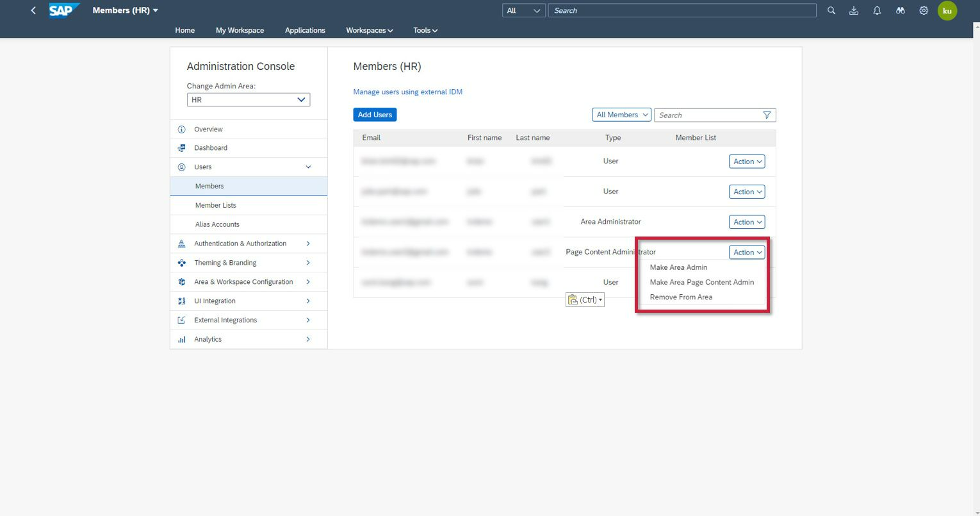Expand the Analytics chevron

coord(308,339)
